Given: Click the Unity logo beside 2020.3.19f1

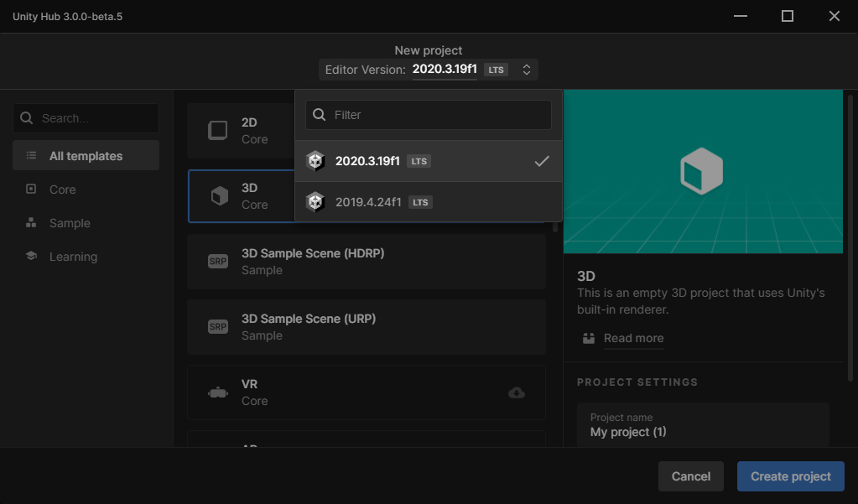Looking at the screenshot, I should coord(315,161).
